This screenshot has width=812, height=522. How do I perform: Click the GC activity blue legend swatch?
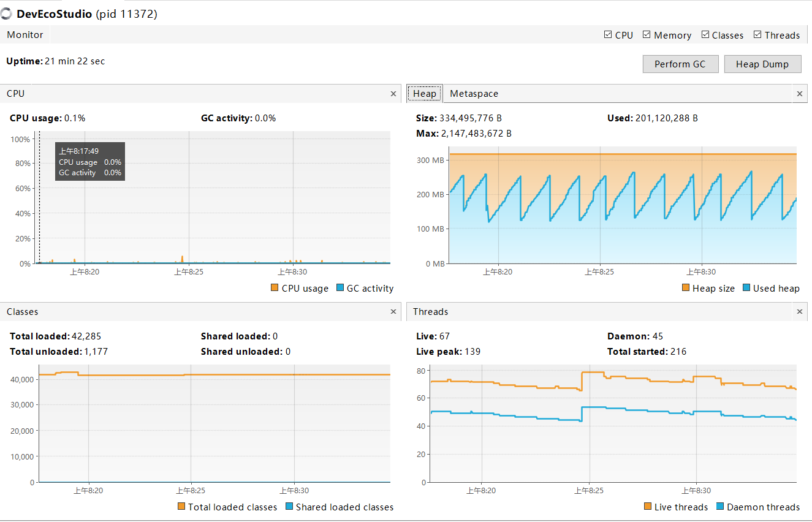tap(340, 288)
